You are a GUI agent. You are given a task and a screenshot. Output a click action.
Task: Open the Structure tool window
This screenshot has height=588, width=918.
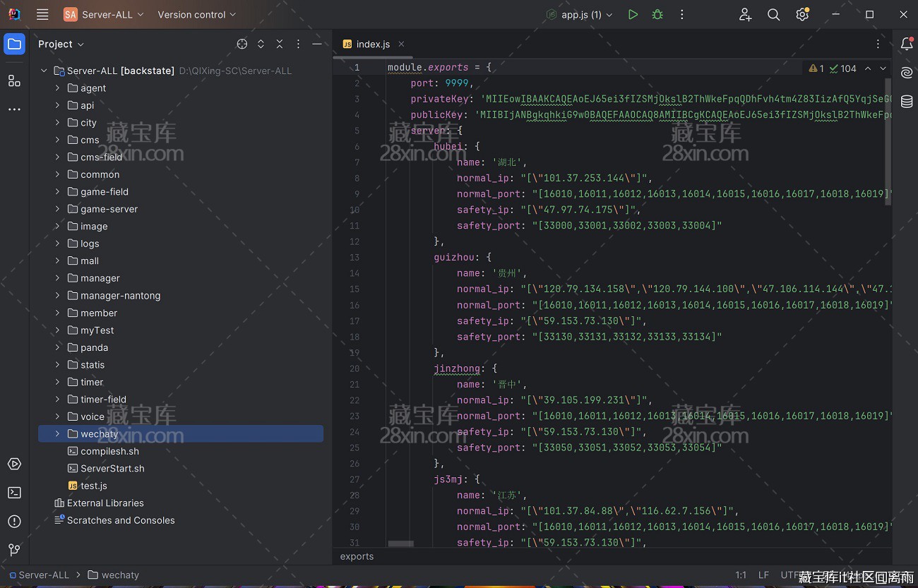(14, 80)
